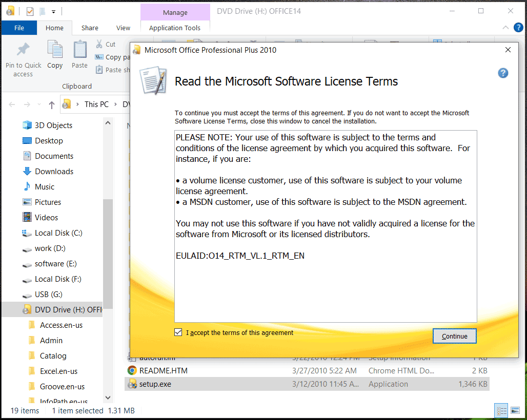Screen dimensions: 527x420
Task: Click the Copy icon in Clipboard group
Action: point(55,50)
